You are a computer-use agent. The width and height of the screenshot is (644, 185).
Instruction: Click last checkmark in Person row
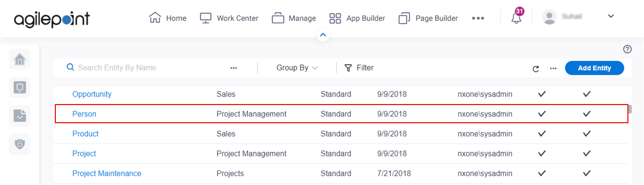point(587,114)
